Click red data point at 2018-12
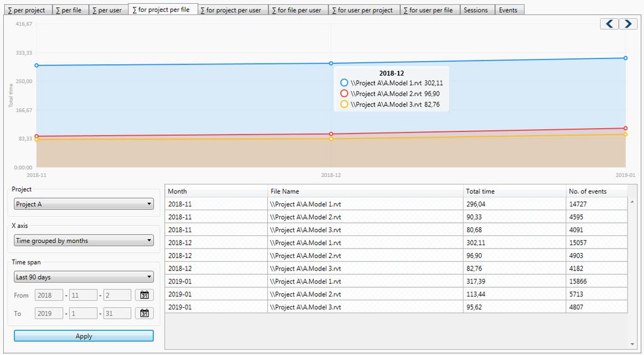This screenshot has width=644, height=355. click(331, 134)
